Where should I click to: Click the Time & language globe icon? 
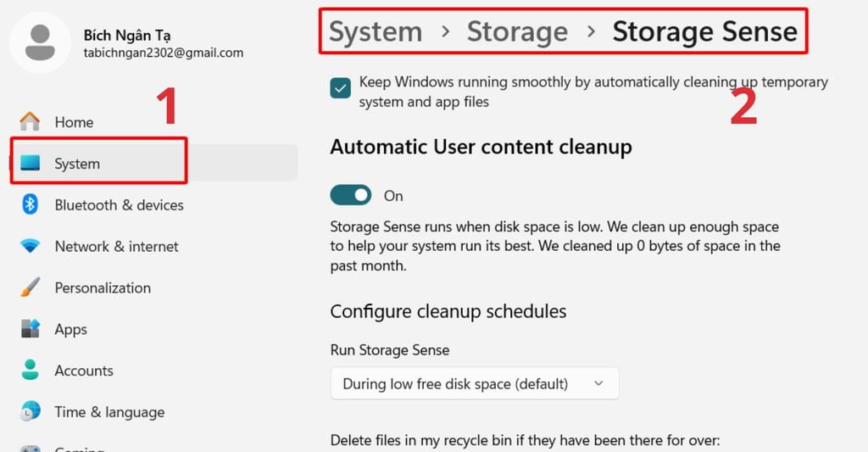click(x=30, y=411)
